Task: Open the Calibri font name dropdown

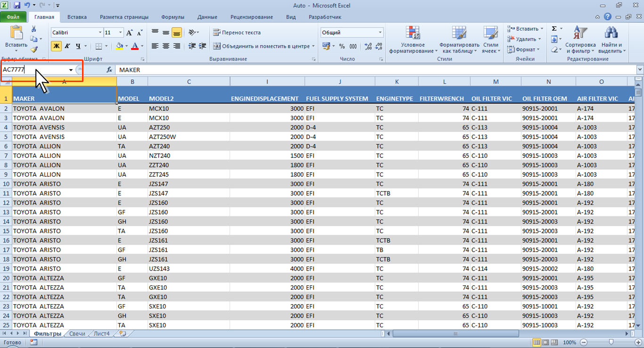Action: pos(100,33)
